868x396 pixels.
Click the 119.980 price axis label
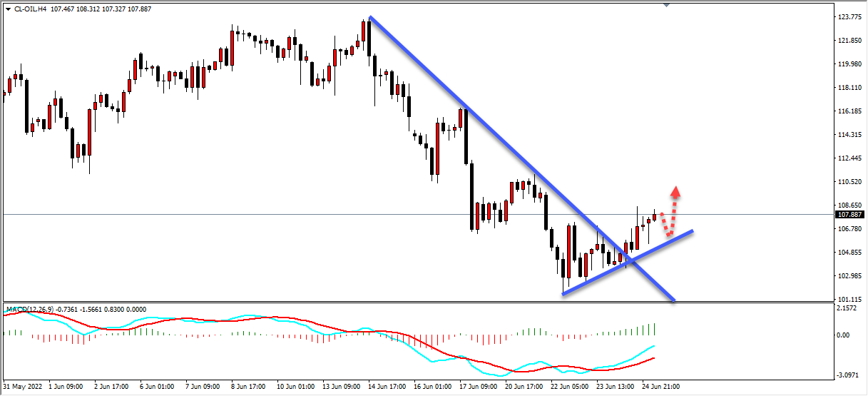pos(849,64)
